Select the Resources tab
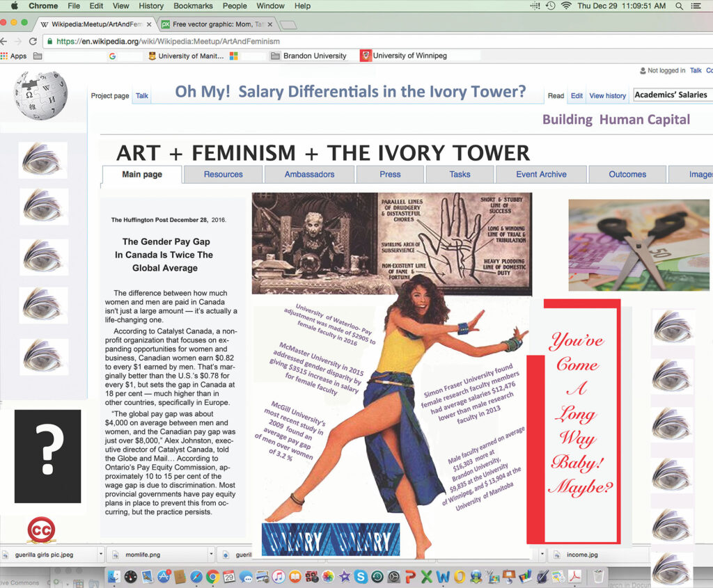 (224, 175)
